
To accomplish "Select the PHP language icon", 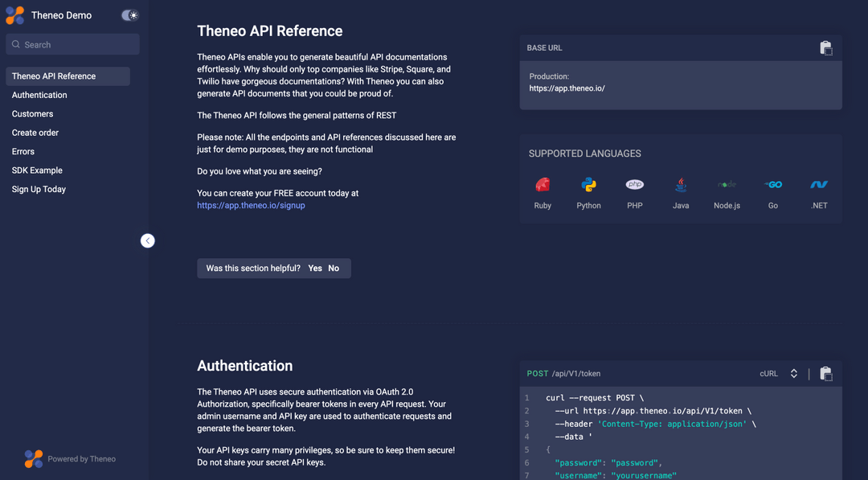I will (634, 185).
